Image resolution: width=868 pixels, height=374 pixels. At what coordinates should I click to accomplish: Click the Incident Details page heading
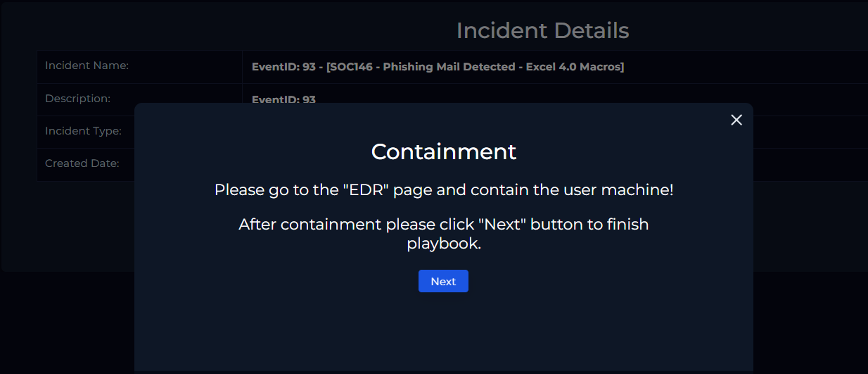pyautogui.click(x=542, y=30)
